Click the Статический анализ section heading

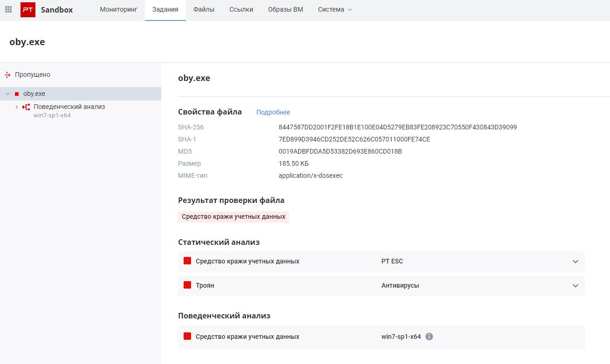[219, 242]
